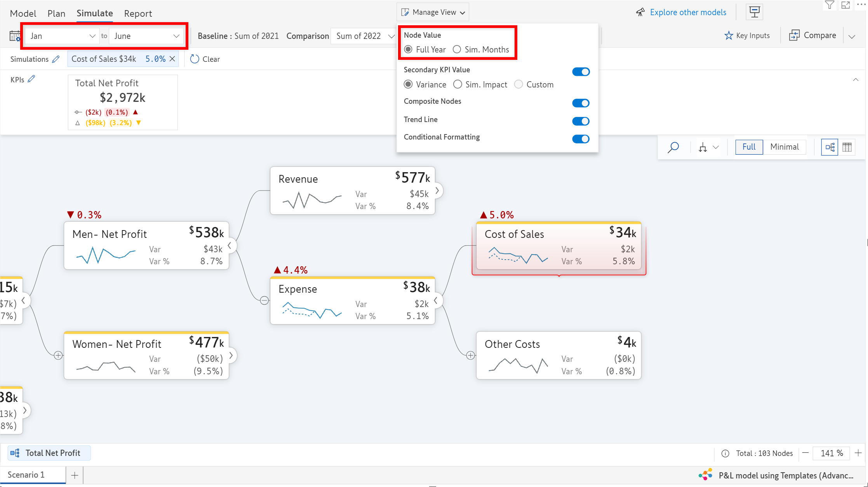Remove Cost of Sales simulation chip

pyautogui.click(x=172, y=59)
